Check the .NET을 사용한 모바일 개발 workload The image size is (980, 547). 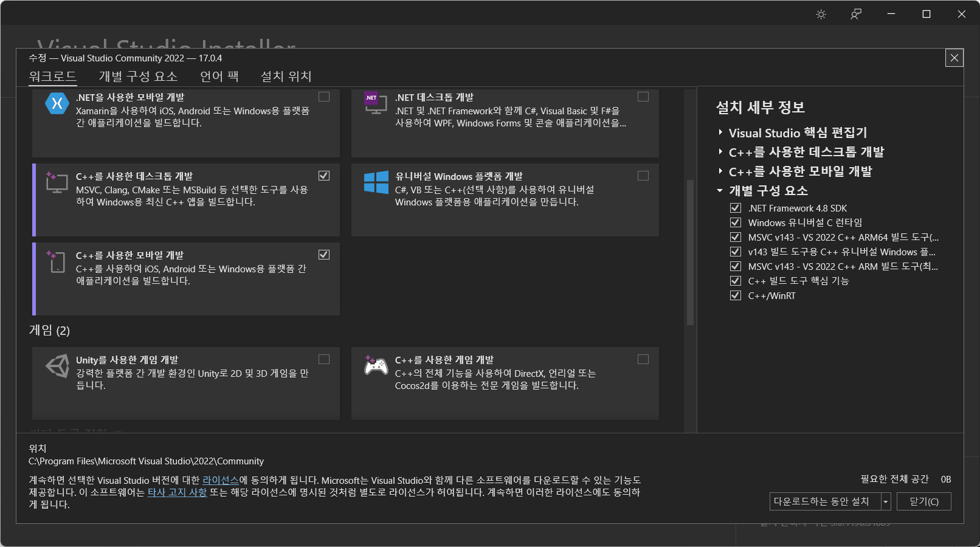(324, 97)
